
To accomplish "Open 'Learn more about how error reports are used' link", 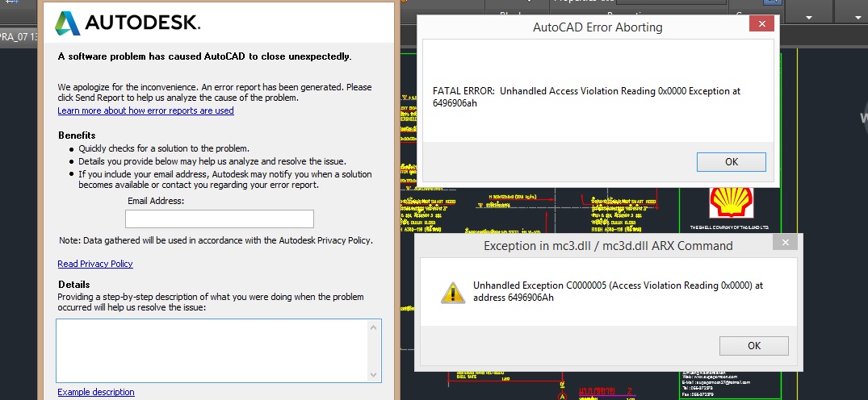I will tap(145, 110).
